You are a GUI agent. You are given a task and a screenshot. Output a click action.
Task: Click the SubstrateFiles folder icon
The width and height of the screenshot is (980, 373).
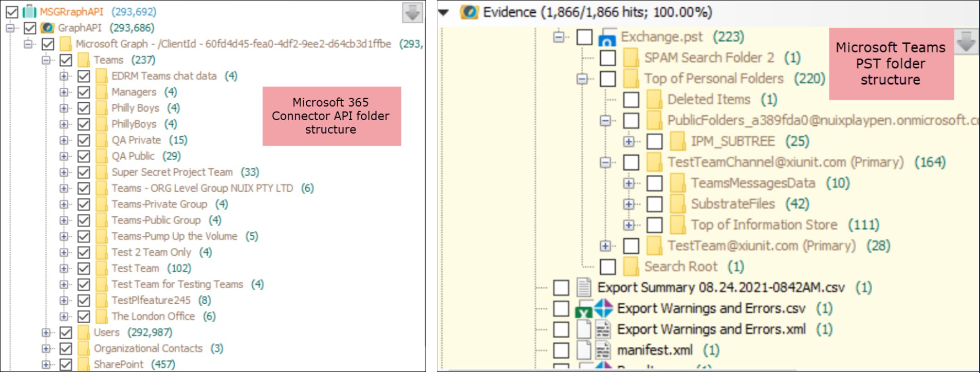click(x=678, y=204)
